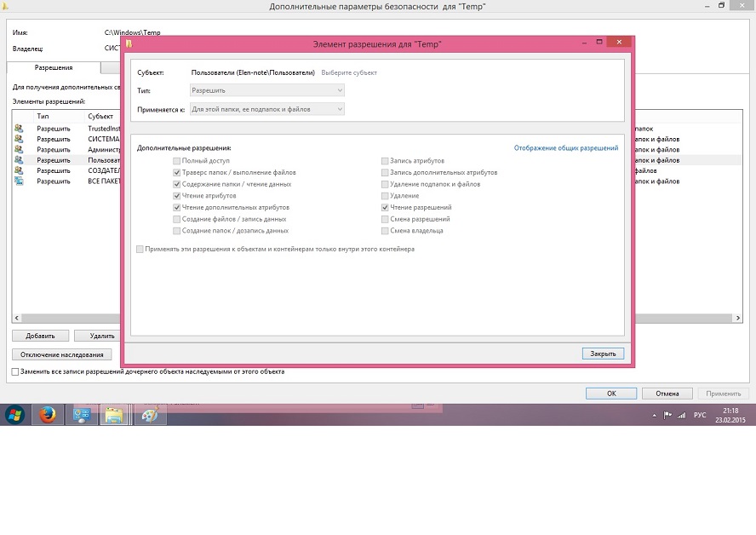
Task: Expand the 'Применяется к' dropdown list
Action: tap(266, 109)
